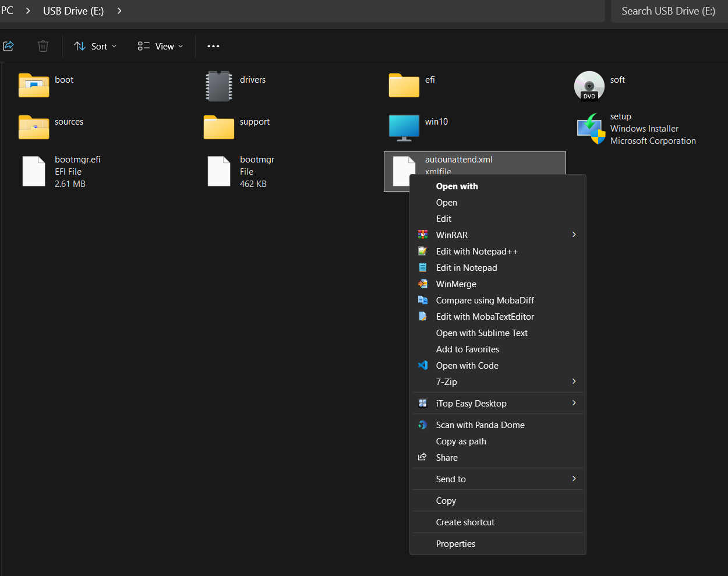Click the "462 KB" size text
This screenshot has width=728, height=576.
click(253, 184)
